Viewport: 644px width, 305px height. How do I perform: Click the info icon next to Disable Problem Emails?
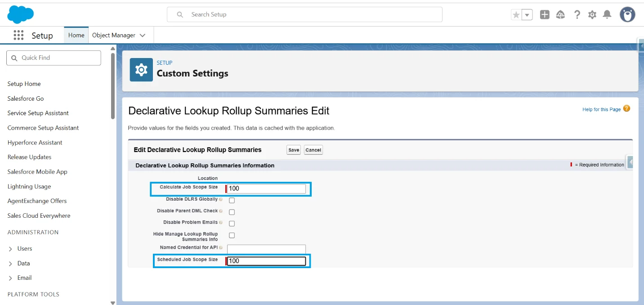coord(221,223)
